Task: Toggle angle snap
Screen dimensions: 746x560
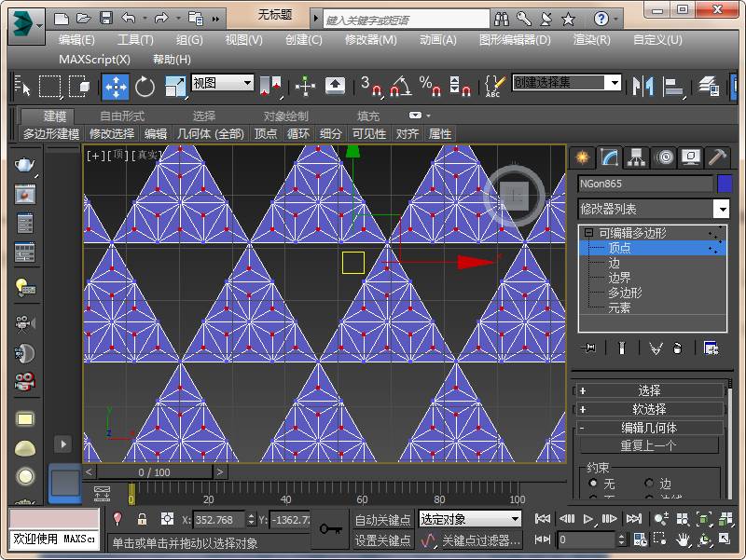Action: (401, 86)
